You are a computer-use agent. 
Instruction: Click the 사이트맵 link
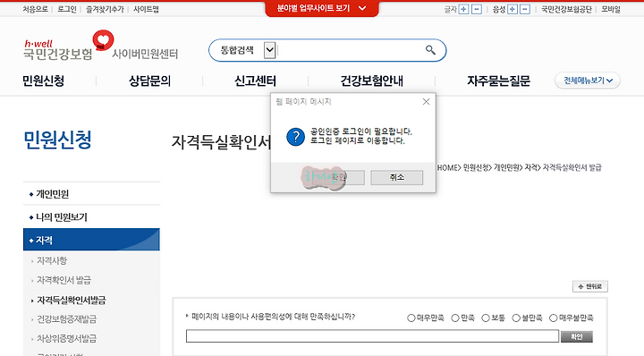coord(146,9)
